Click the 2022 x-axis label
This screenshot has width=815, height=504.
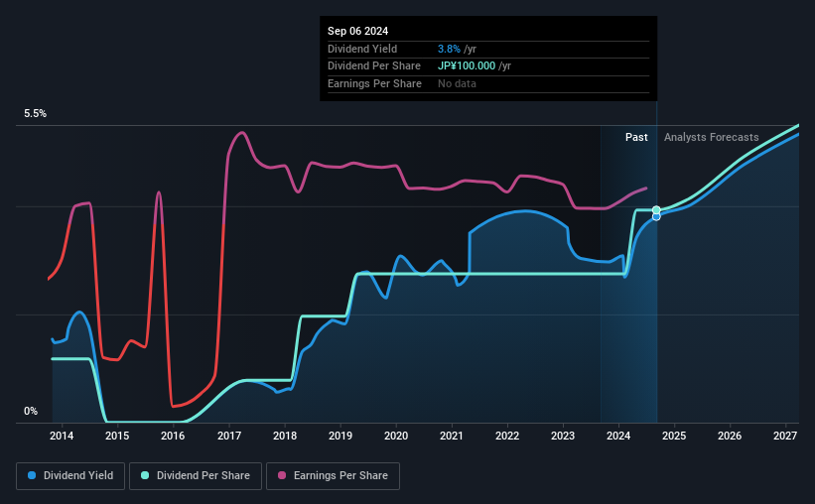coord(507,436)
